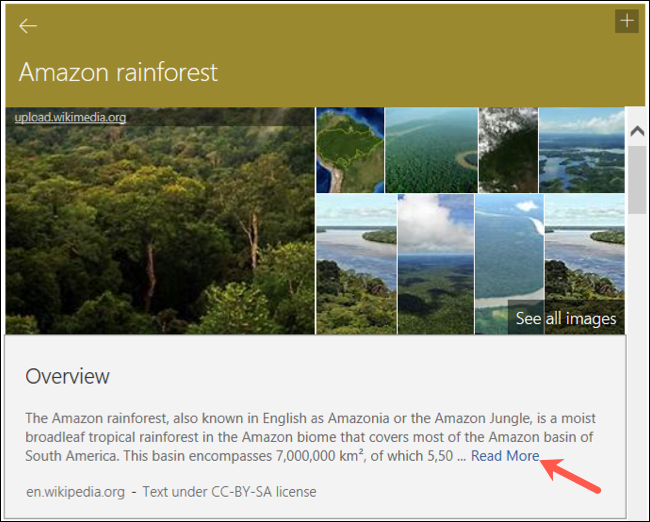Click the Amazon rainforest title text
The width and height of the screenshot is (650, 522).
[118, 73]
